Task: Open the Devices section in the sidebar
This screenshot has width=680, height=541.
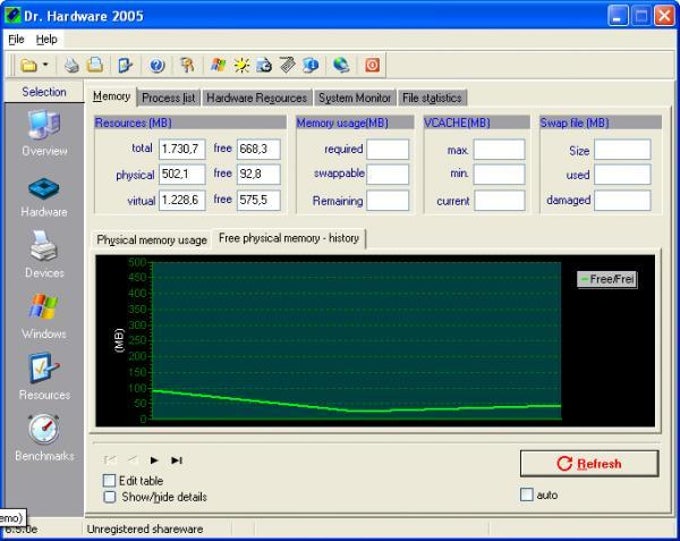Action: [44, 254]
